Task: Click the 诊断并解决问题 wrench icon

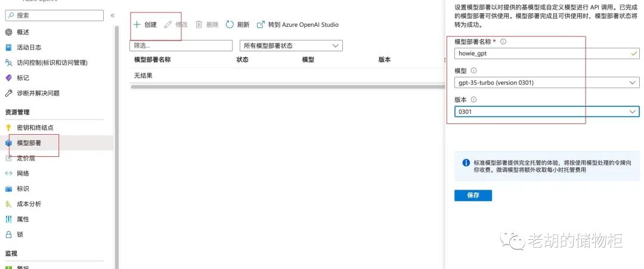Action: coord(8,93)
